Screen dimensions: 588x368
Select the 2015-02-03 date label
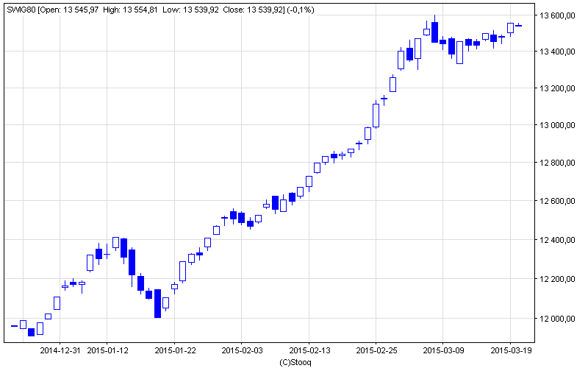(243, 351)
